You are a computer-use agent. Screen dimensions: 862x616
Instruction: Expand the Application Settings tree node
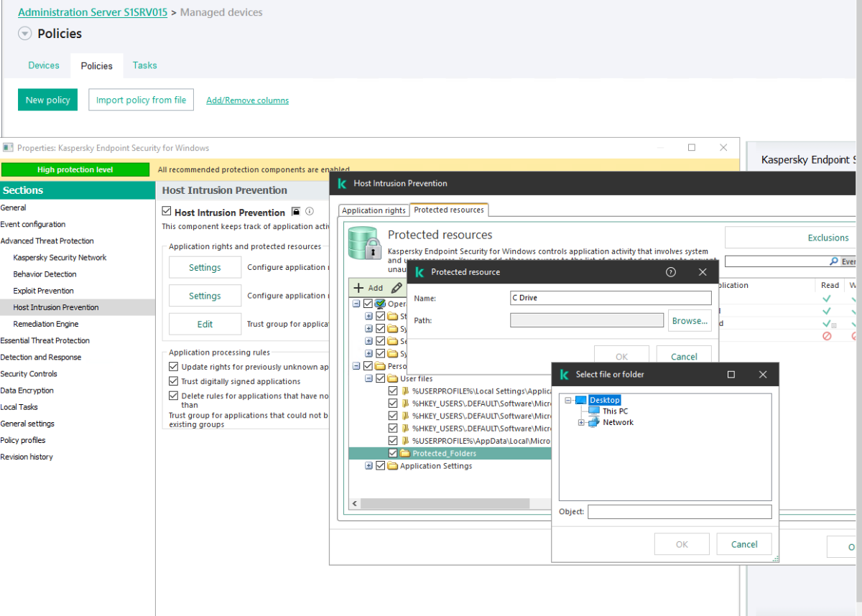coord(369,466)
